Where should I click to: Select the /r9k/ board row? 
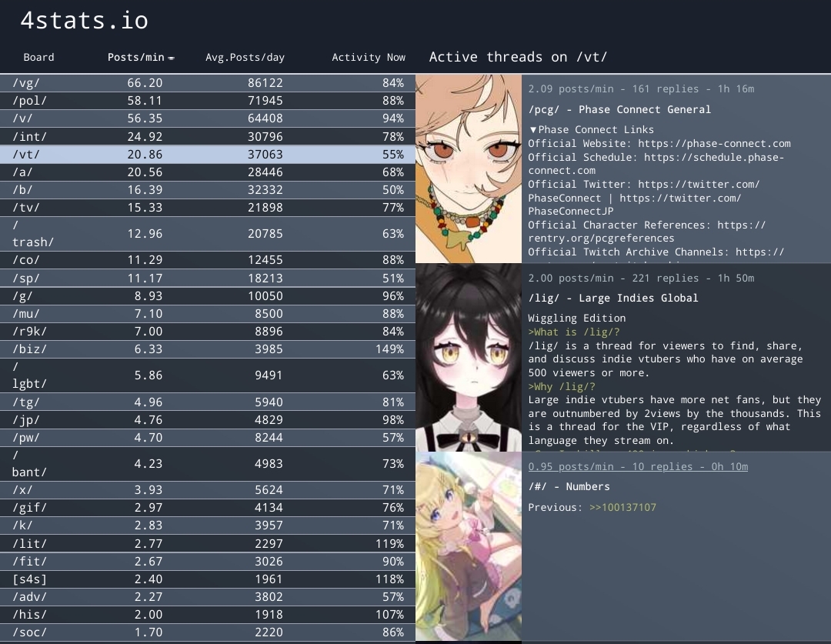[x=208, y=332]
